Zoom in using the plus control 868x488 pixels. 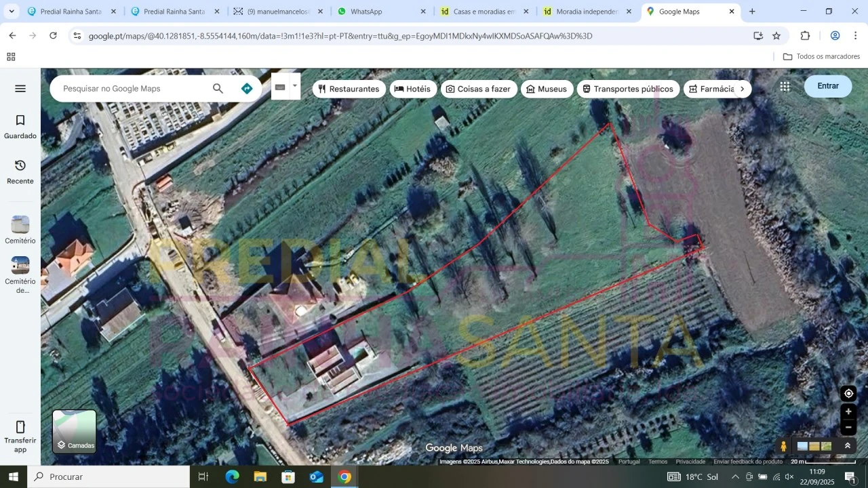click(x=848, y=411)
